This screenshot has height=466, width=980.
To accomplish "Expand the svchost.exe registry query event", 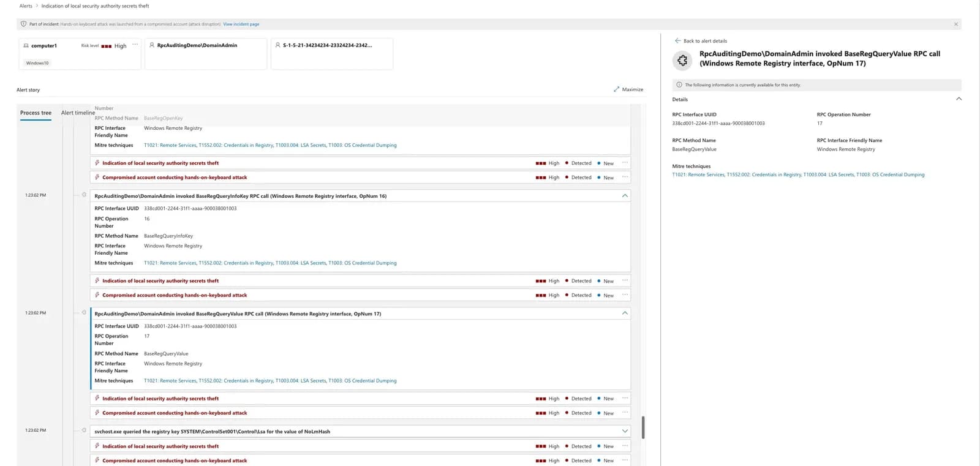I will tap(625, 431).
